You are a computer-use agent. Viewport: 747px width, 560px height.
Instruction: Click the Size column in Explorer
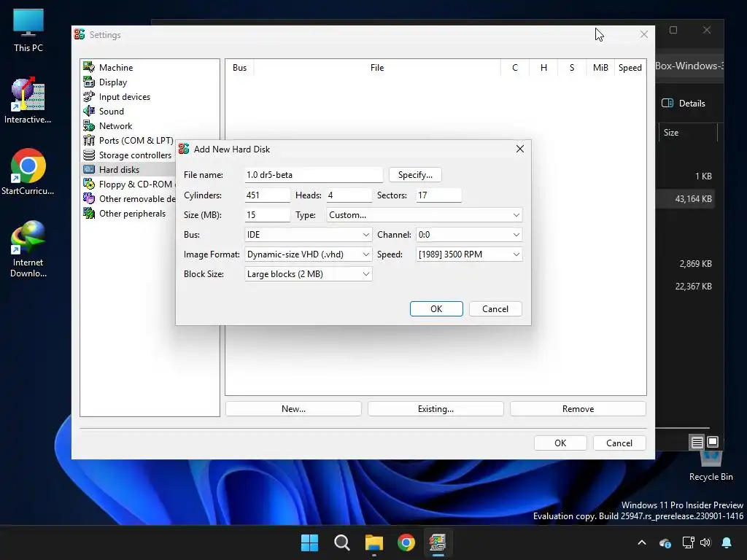click(687, 133)
